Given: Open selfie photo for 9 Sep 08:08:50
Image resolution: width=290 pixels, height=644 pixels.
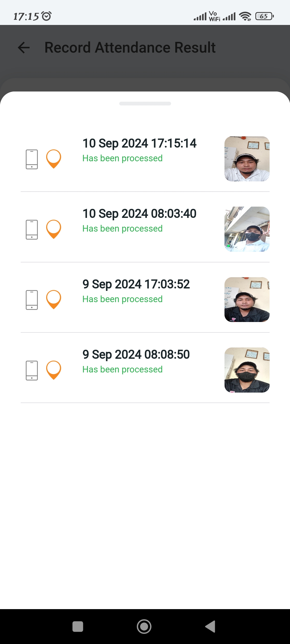Looking at the screenshot, I should [x=247, y=370].
